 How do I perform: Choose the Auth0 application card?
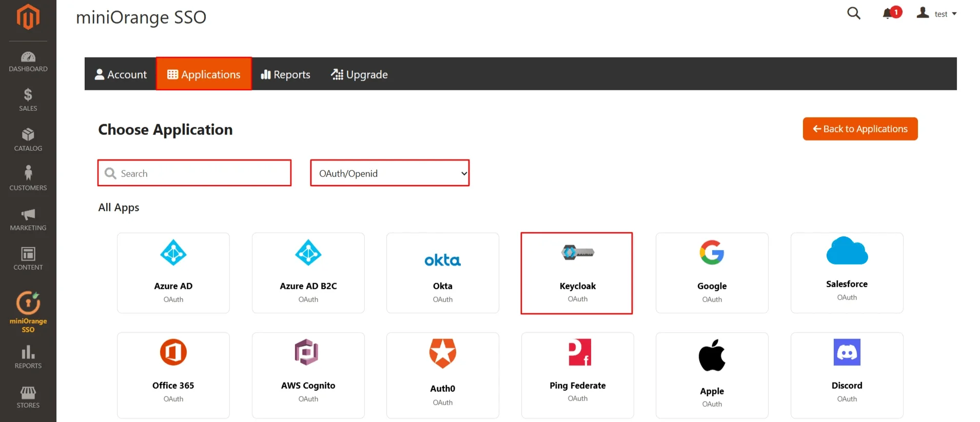(x=443, y=375)
